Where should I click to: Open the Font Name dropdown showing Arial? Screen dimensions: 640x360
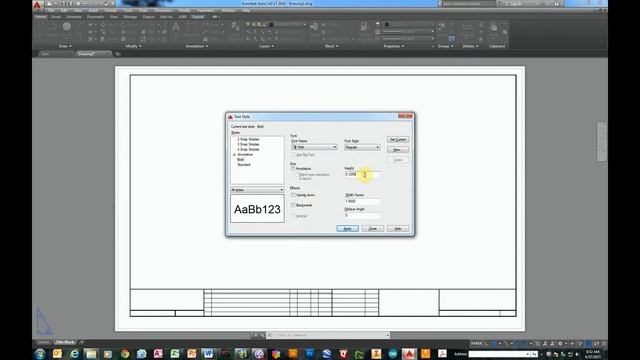[314, 147]
